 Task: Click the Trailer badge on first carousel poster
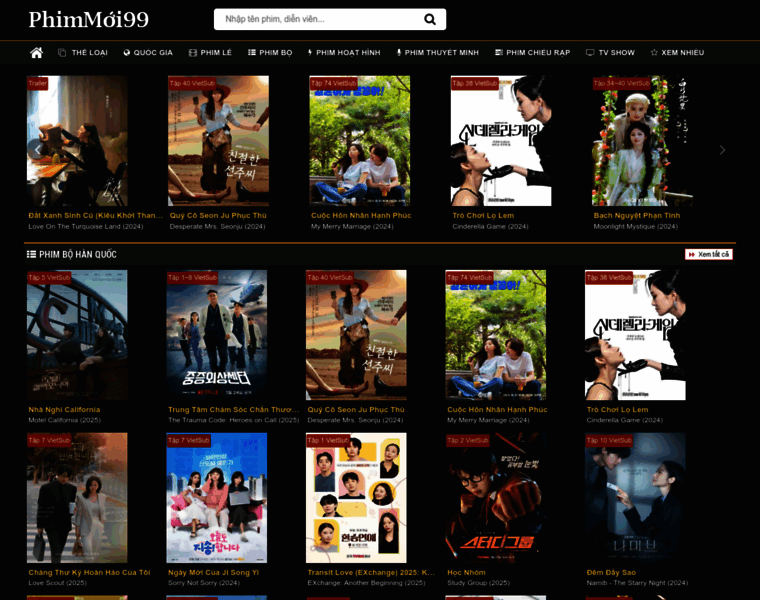click(37, 83)
